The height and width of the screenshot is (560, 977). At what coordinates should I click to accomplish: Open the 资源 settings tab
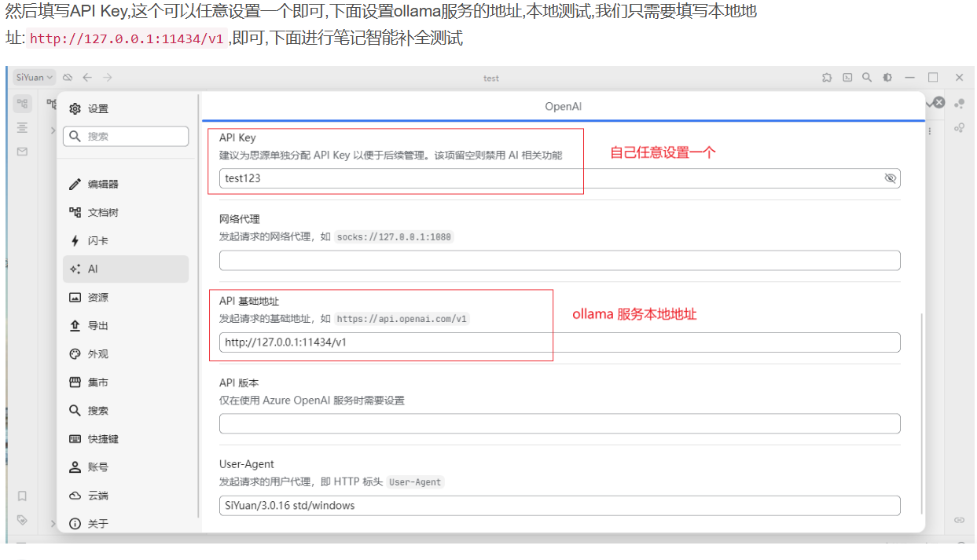[x=126, y=297]
